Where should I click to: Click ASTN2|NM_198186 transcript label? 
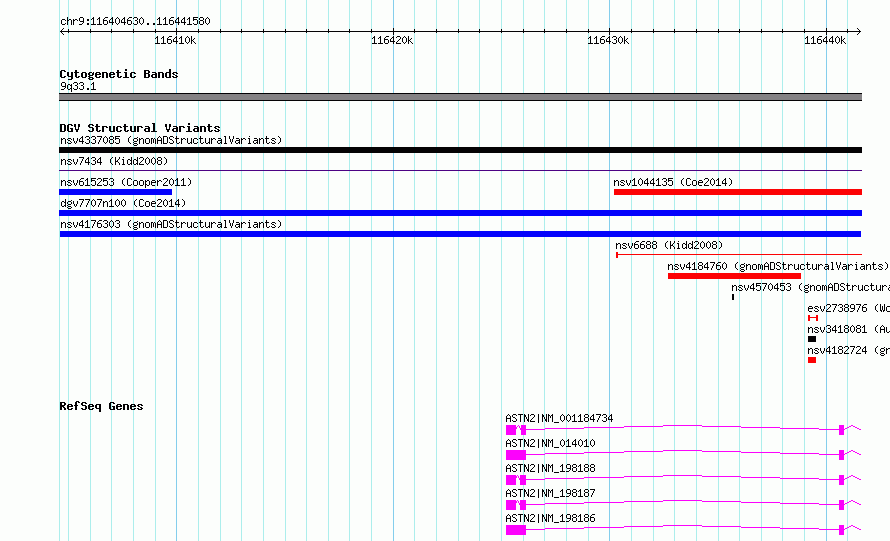(x=550, y=518)
